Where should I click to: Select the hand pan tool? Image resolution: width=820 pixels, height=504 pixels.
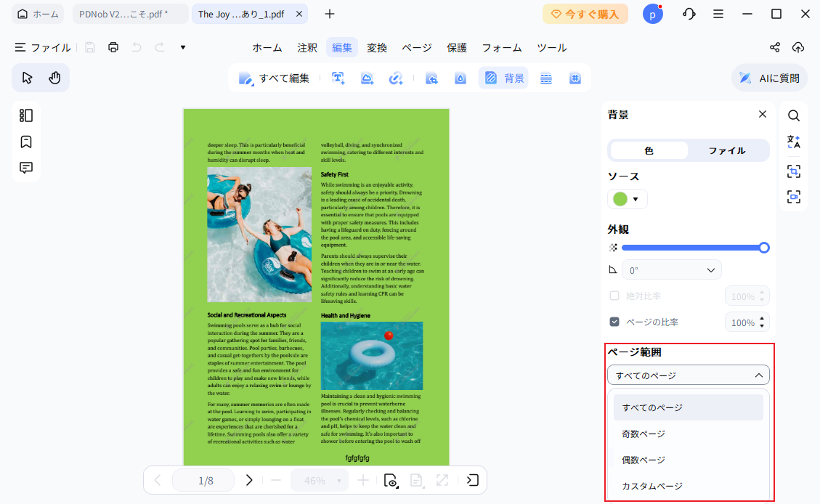[54, 78]
